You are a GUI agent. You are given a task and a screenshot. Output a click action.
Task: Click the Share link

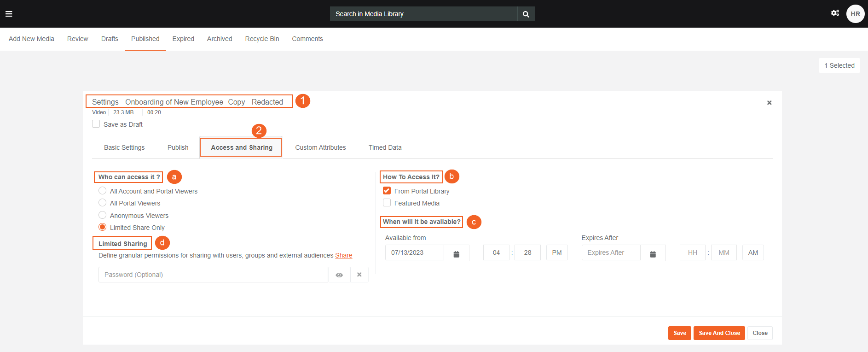pyautogui.click(x=344, y=255)
